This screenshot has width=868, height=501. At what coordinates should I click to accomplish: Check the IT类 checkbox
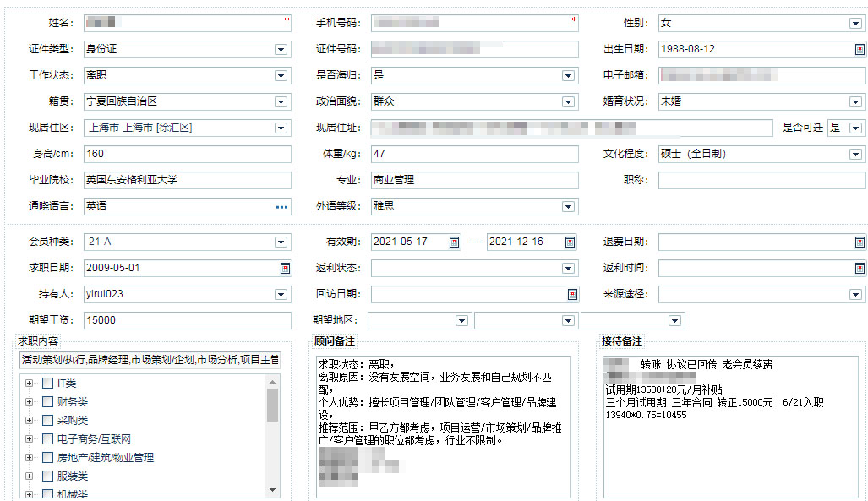point(47,383)
